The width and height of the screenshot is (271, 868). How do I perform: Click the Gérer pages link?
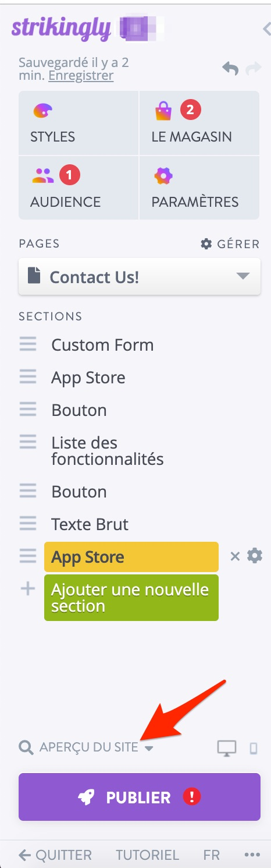tap(230, 244)
